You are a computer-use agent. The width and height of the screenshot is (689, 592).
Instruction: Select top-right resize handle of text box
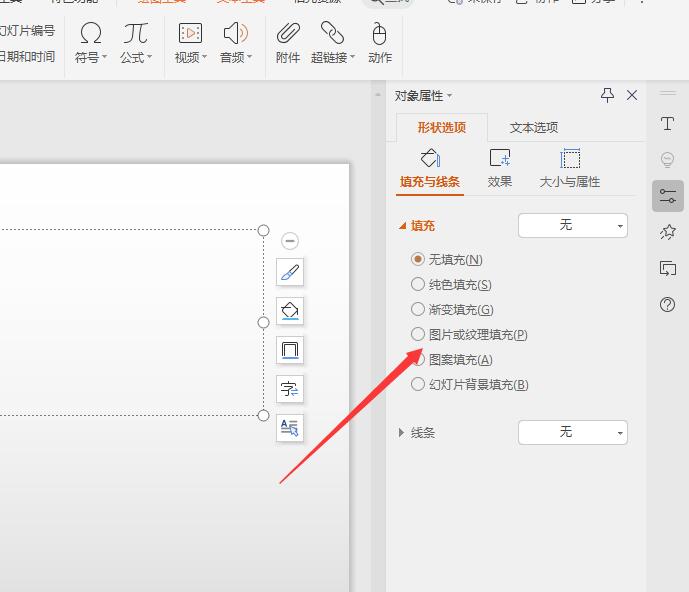263,230
